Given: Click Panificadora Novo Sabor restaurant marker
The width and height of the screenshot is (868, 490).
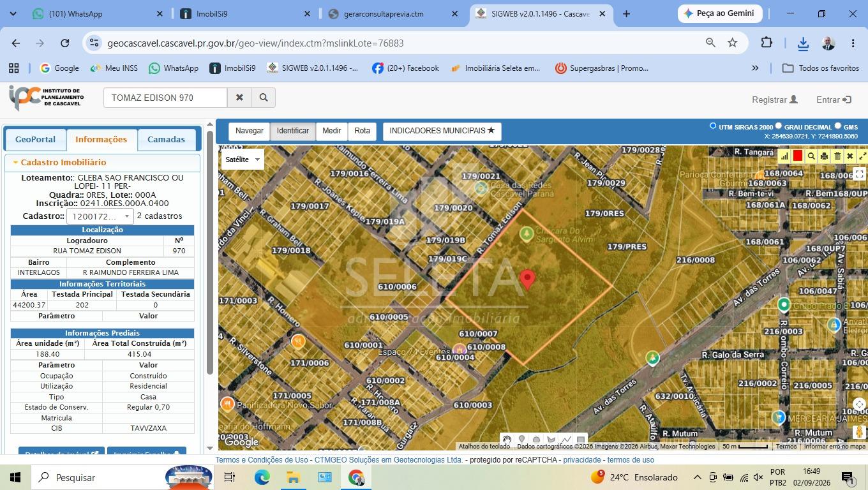Looking at the screenshot, I should point(227,404).
